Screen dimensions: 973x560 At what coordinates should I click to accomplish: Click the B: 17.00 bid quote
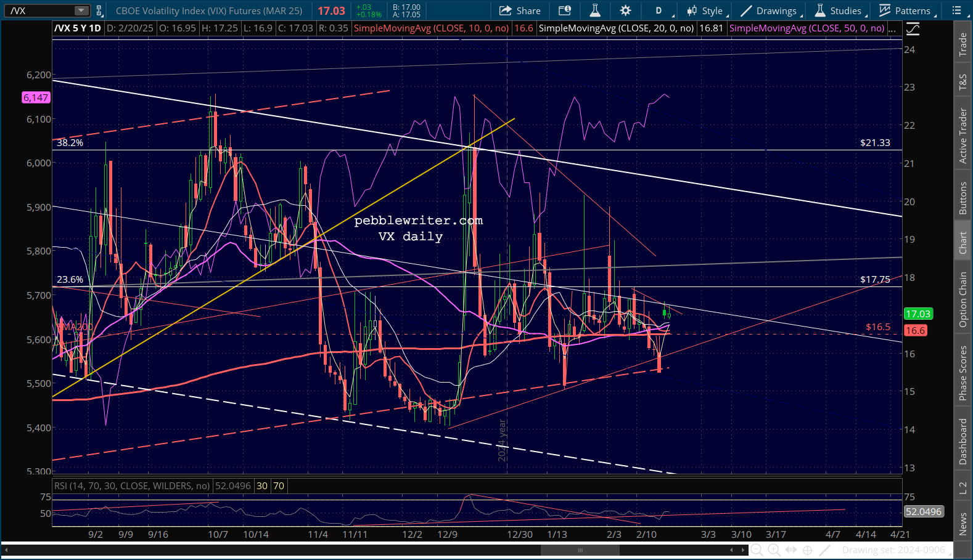pyautogui.click(x=406, y=7)
